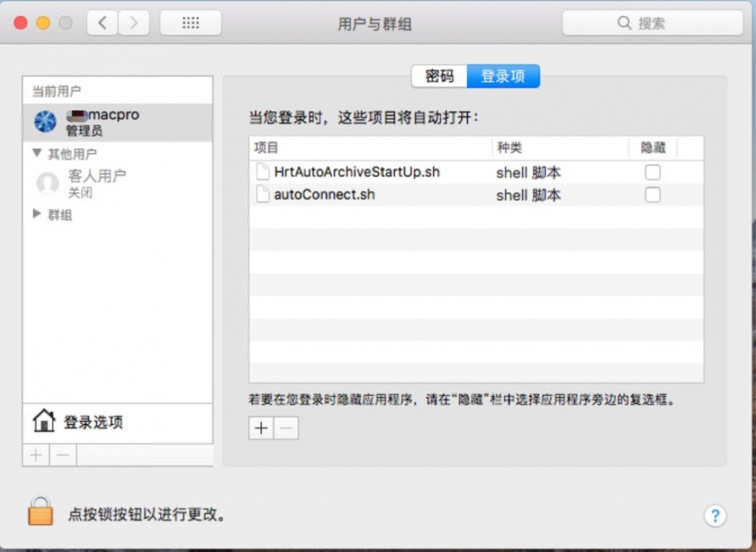The image size is (756, 552).
Task: Collapse the 其他用户 disclosure triangle
Action: [36, 154]
